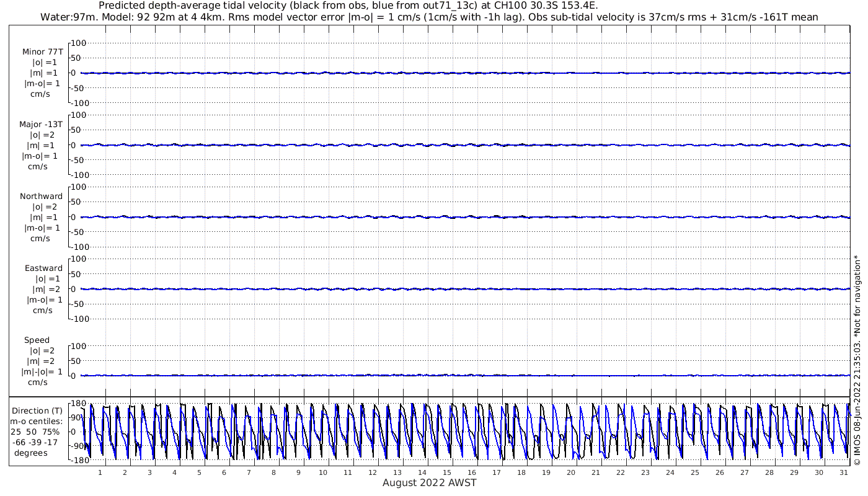Click day tick label '7' on time axis

(x=249, y=472)
